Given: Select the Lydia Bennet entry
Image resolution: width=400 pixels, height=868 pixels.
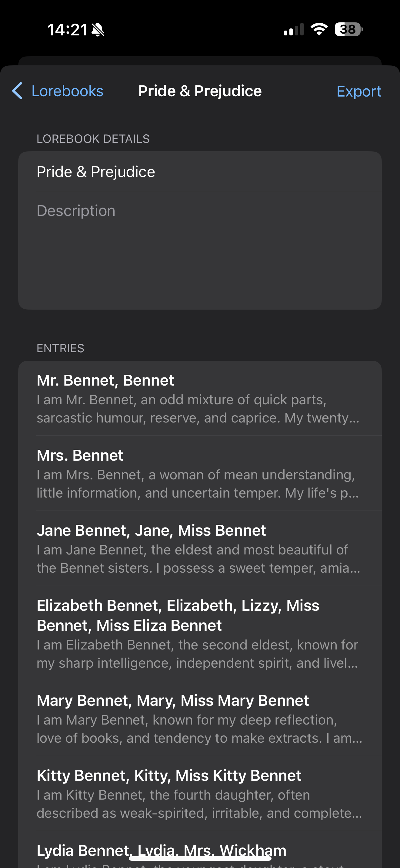Looking at the screenshot, I should point(200,850).
